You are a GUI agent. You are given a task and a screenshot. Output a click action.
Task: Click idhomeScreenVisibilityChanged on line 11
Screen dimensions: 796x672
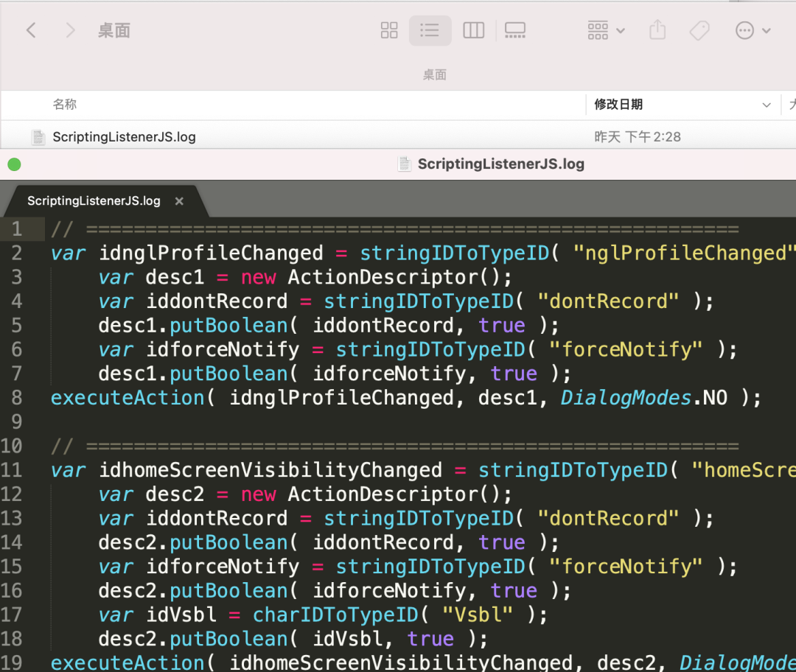[x=270, y=470]
